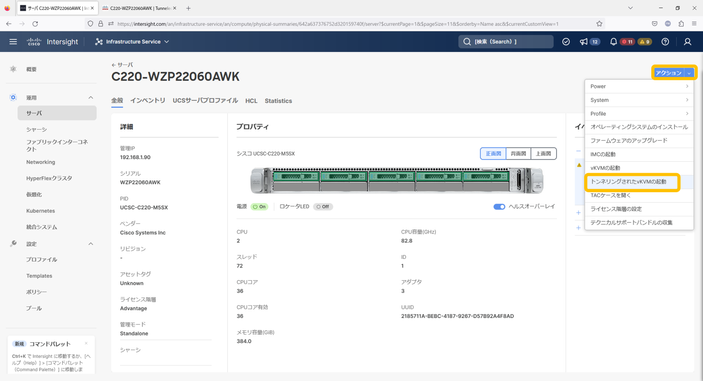Open the help question mark icon
The width and height of the screenshot is (703, 381).
665,42
